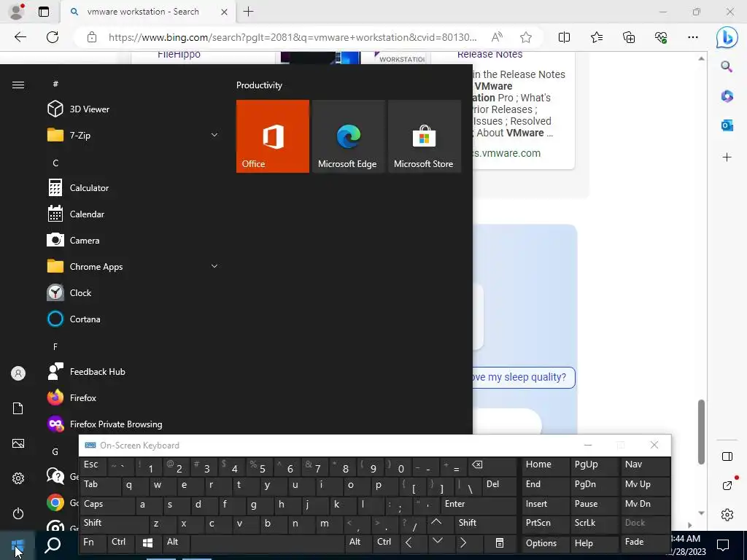Image resolution: width=747 pixels, height=560 pixels.
Task: Open Documents from Start sidebar
Action: click(18, 408)
